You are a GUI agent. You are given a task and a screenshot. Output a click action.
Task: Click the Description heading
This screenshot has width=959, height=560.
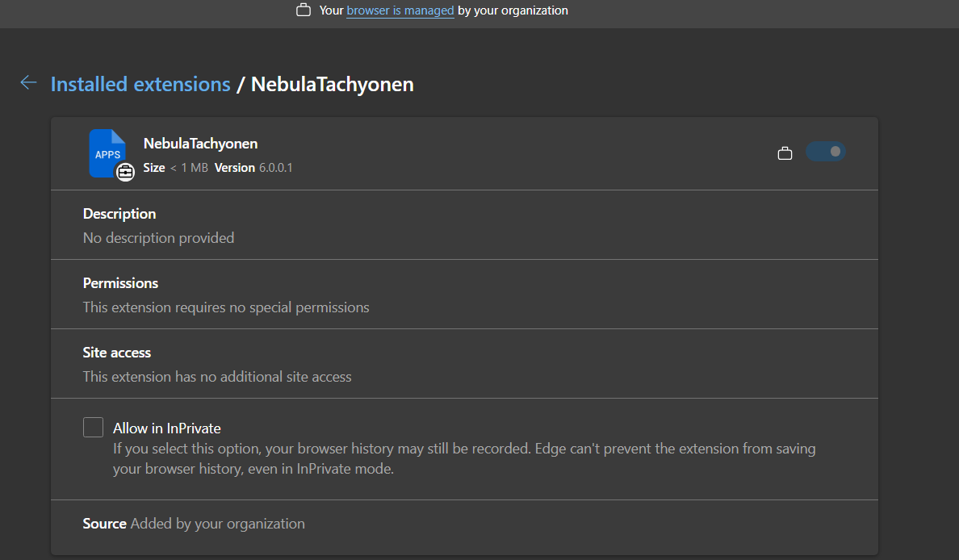tap(119, 214)
